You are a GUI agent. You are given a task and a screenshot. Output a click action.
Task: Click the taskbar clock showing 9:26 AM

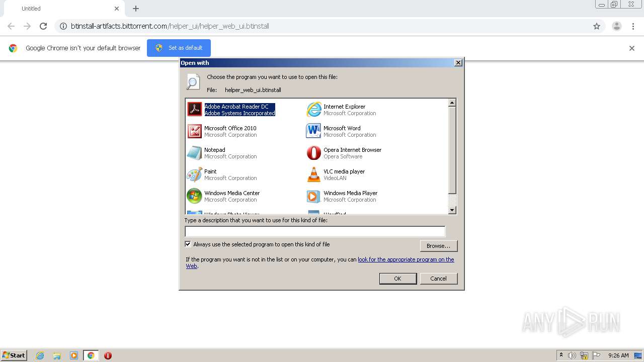(618, 355)
